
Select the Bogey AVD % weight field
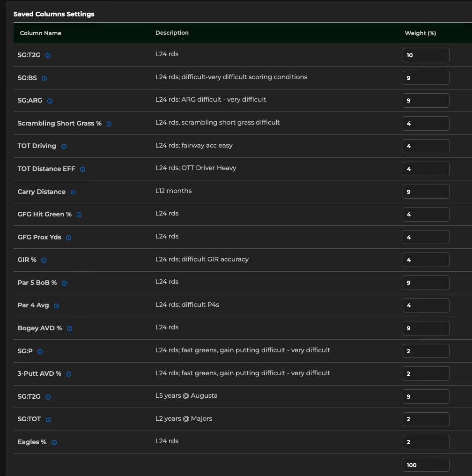(426, 328)
